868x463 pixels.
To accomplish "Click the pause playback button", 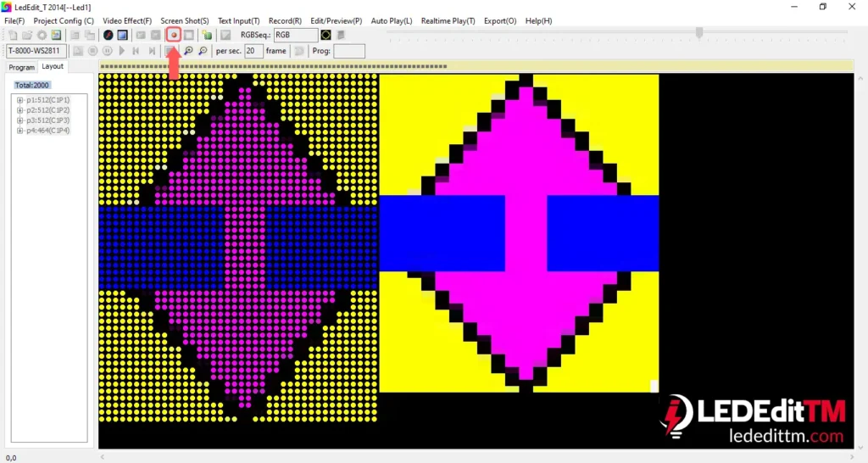I will coord(108,52).
